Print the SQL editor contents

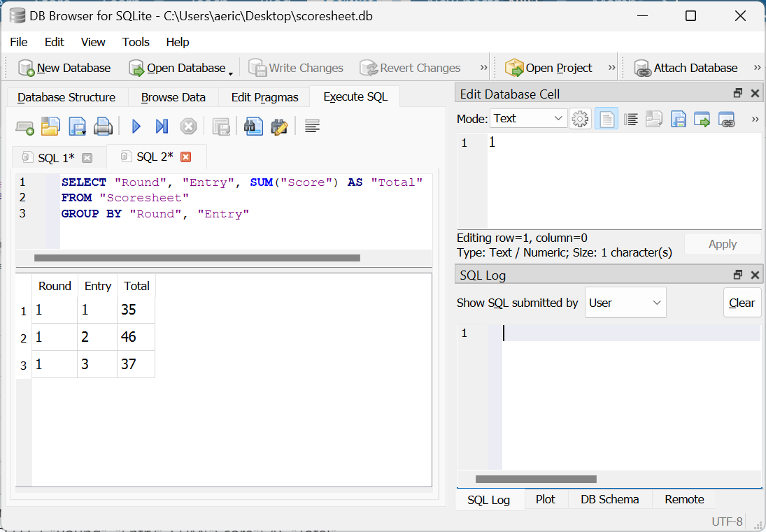[x=103, y=127]
